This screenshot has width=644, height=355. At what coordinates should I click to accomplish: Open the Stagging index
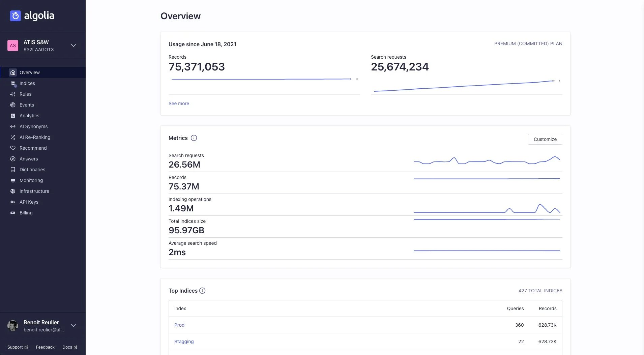coord(184,341)
